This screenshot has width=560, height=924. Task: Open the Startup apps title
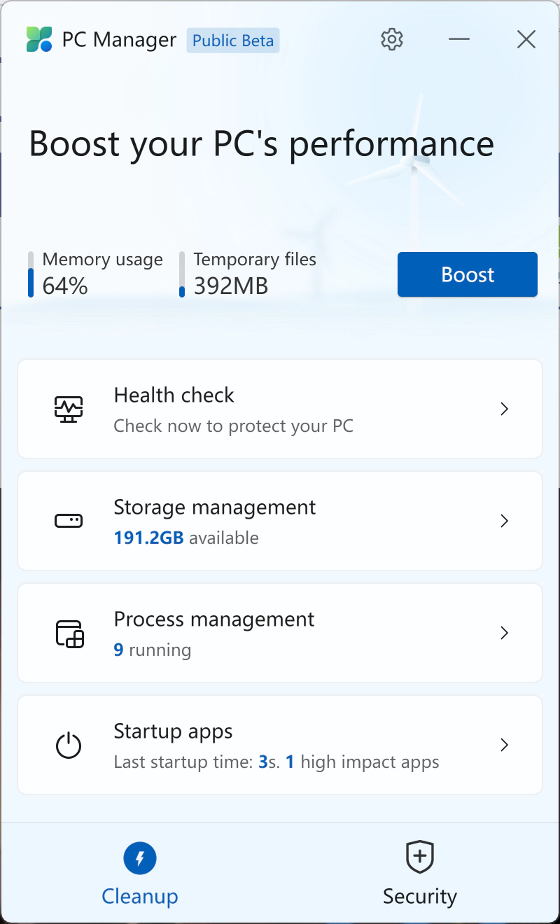coord(173,731)
